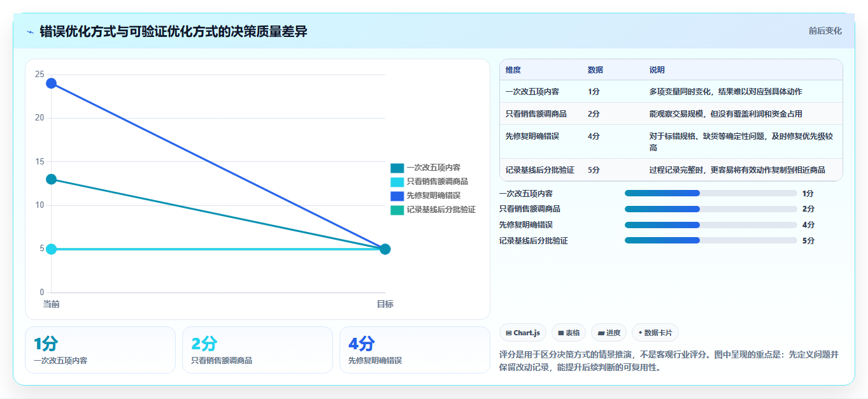Click the 当前 x-axis label
Viewport: 868px width, 399px height.
[x=52, y=304]
